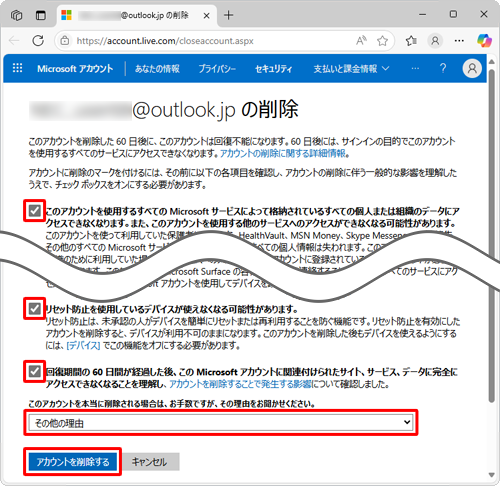Image resolution: width=500 pixels, height=486 pixels.
Task: Open the Microsoft app launcher grid
Action: (17, 68)
